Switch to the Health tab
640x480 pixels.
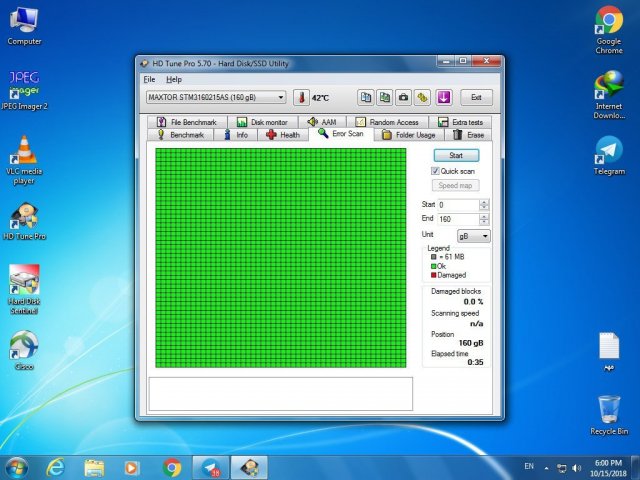[x=283, y=134]
